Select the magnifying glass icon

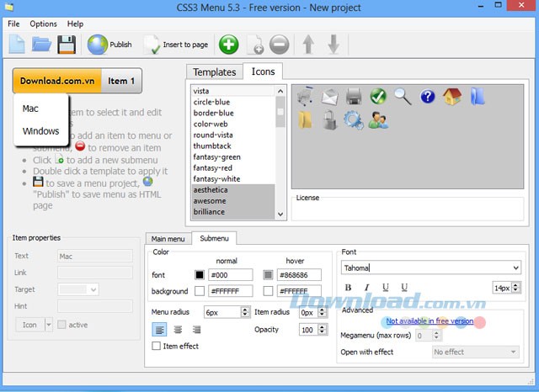[403, 97]
